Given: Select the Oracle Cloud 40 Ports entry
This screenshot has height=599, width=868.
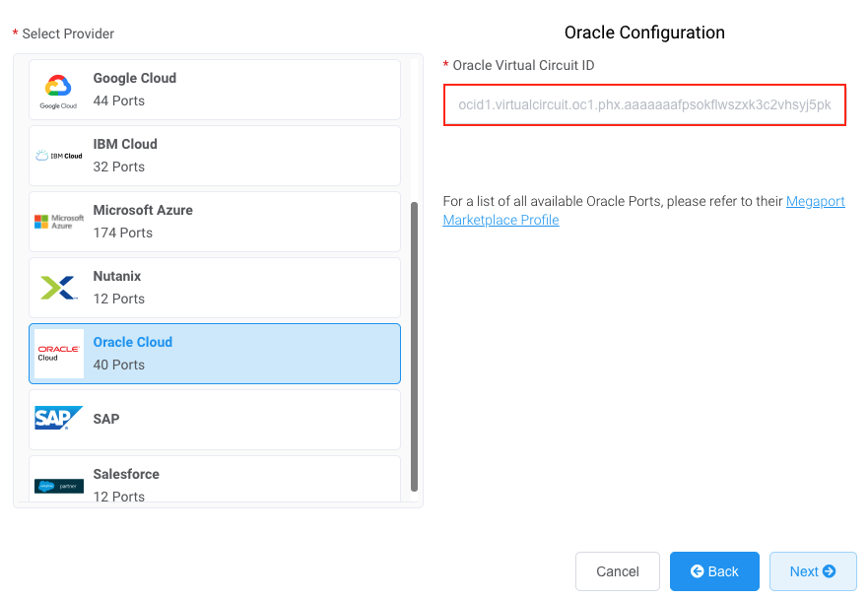Looking at the screenshot, I should (215, 354).
